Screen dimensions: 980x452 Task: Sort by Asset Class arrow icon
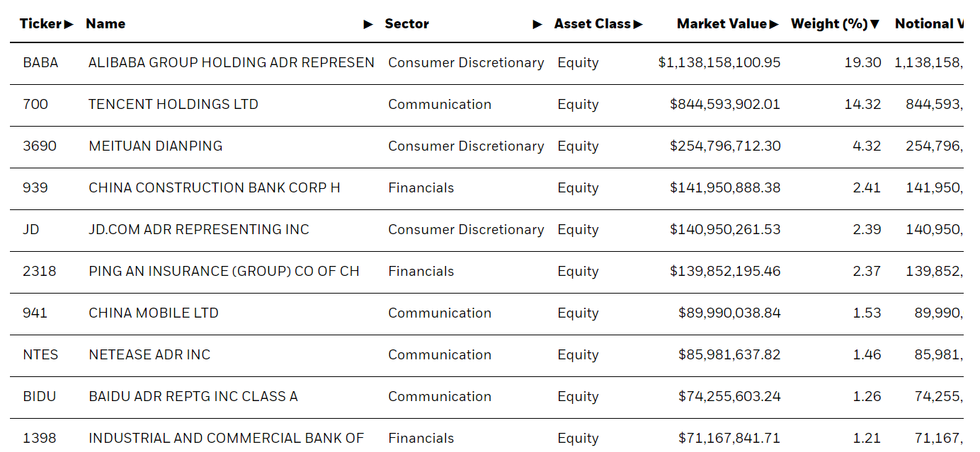[638, 24]
